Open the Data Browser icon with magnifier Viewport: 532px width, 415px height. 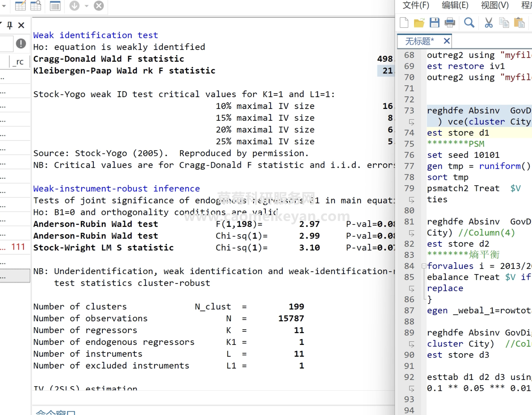pos(36,6)
